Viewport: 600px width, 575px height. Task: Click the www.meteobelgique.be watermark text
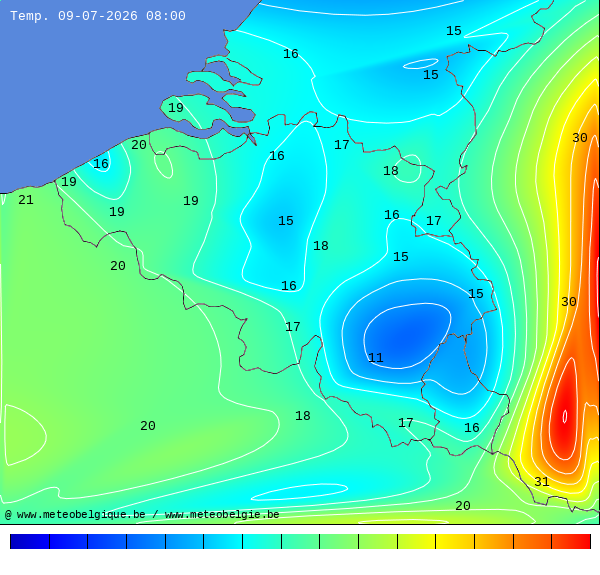[x=81, y=515]
